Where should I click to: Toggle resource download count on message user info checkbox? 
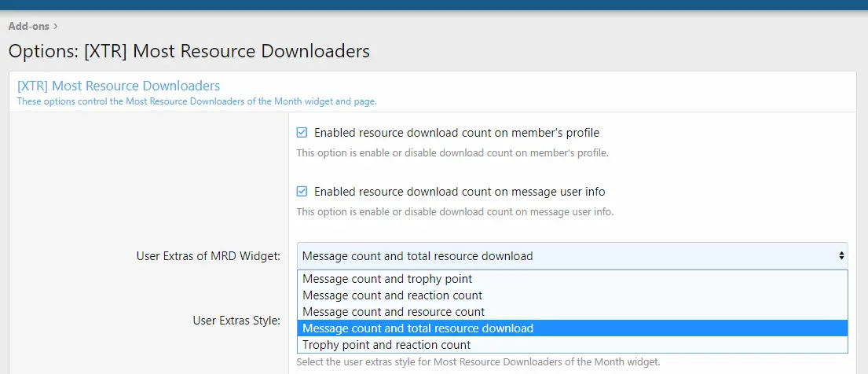coord(302,192)
